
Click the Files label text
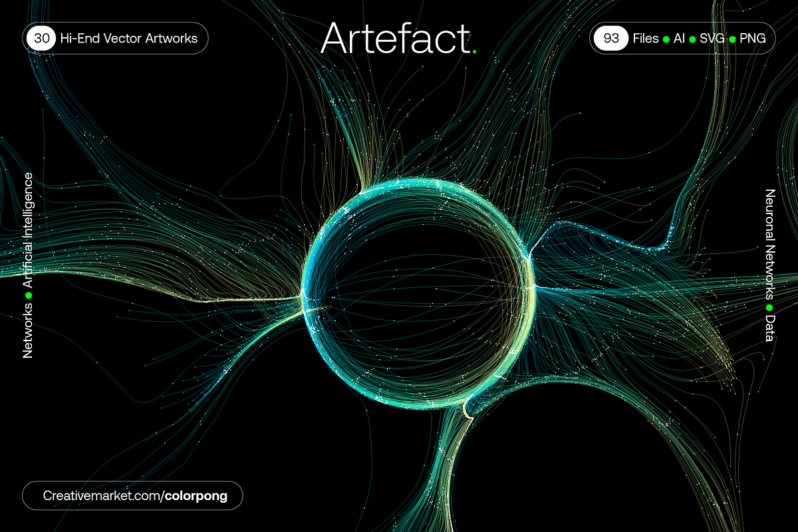point(646,39)
